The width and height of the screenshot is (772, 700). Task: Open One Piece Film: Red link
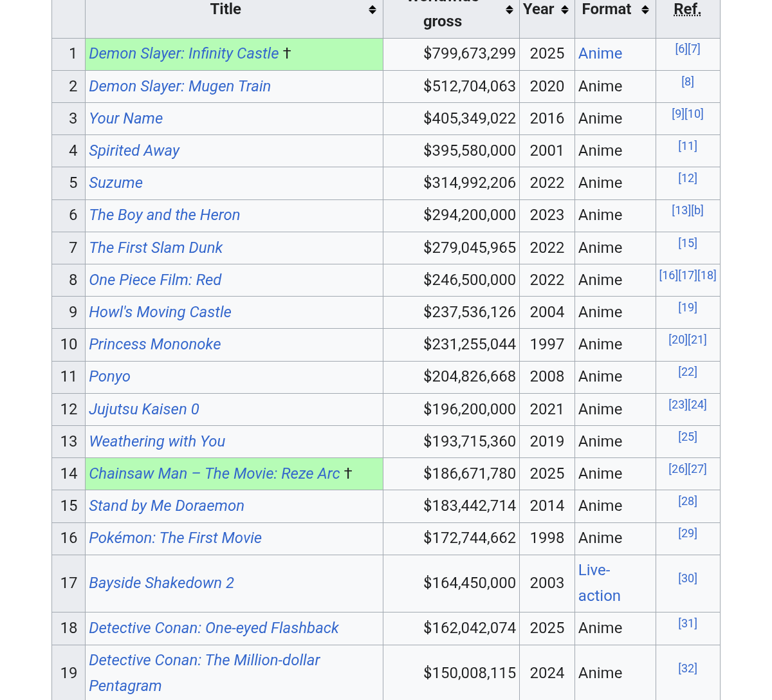pos(155,280)
